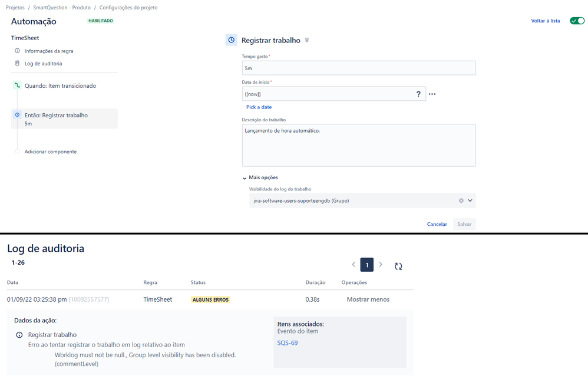Open issue SQS-69 link

[x=288, y=343]
